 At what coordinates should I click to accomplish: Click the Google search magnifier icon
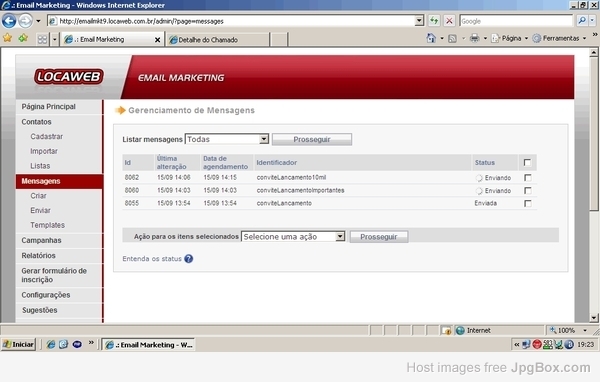582,21
